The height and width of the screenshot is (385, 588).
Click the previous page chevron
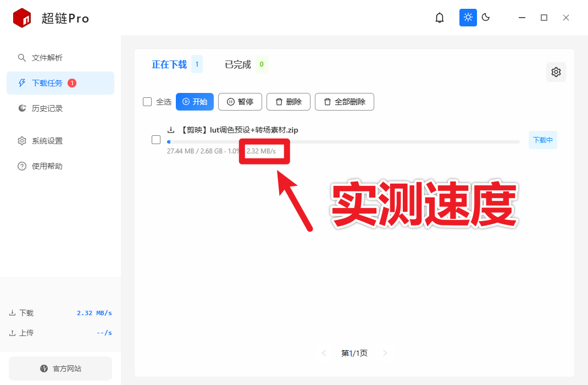coord(324,353)
